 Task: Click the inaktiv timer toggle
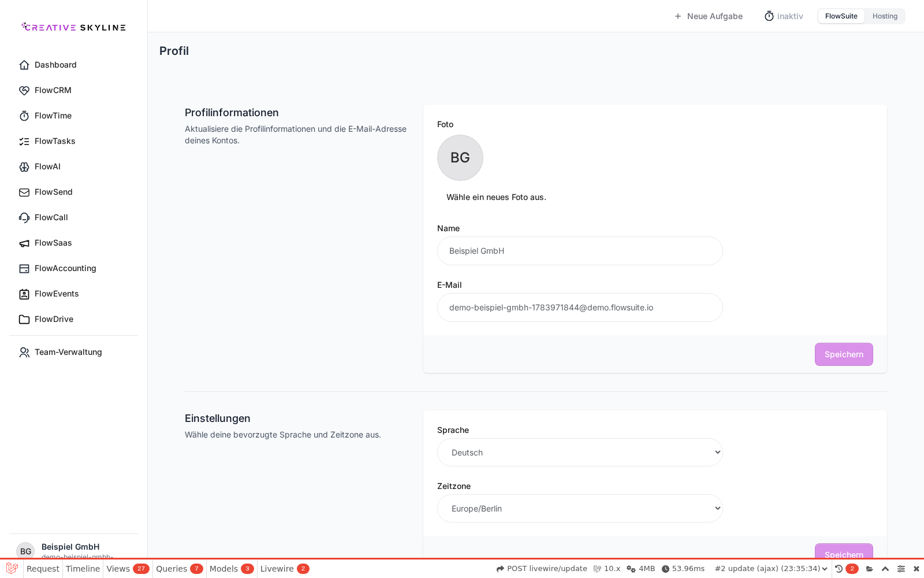click(784, 16)
